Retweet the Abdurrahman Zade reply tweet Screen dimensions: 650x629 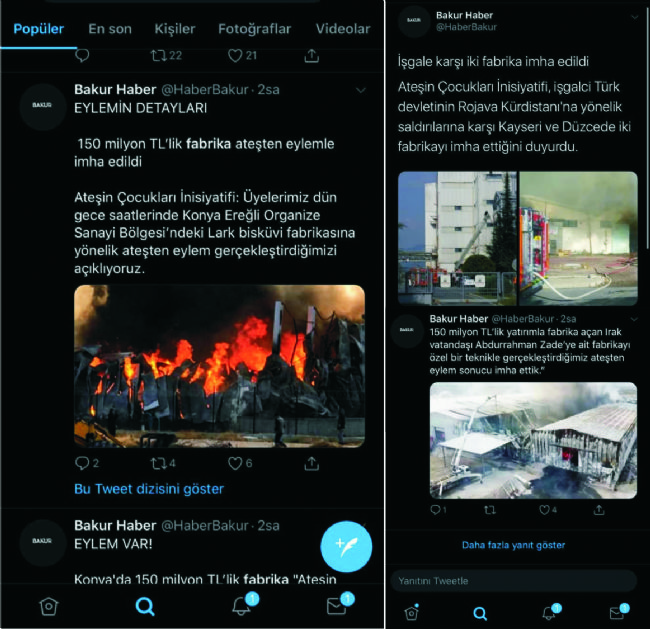pyautogui.click(x=490, y=510)
